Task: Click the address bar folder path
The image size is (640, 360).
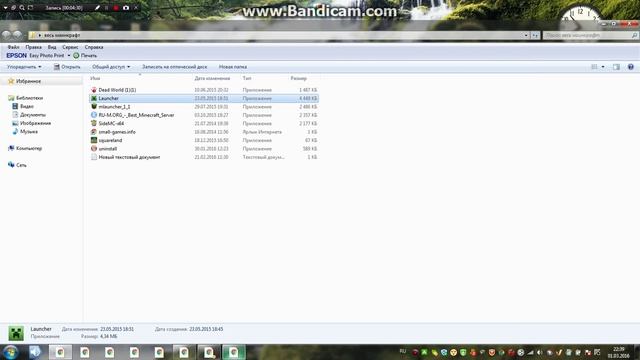Action: [62, 36]
